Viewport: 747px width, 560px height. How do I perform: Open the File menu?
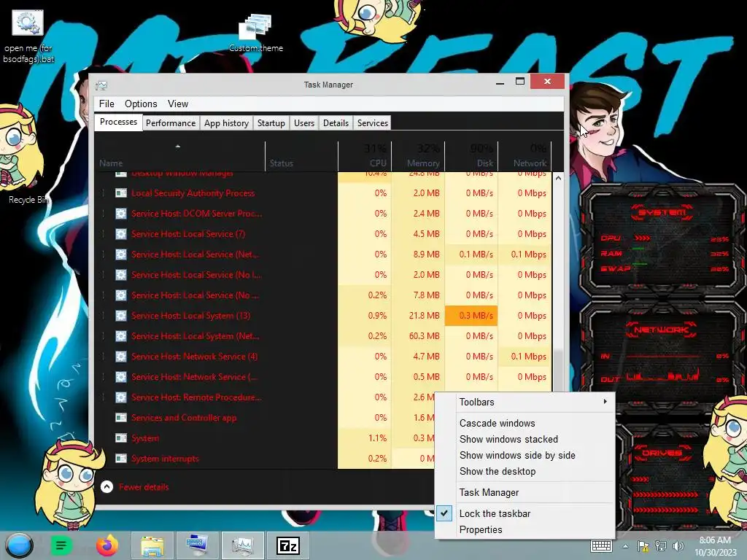pos(107,104)
